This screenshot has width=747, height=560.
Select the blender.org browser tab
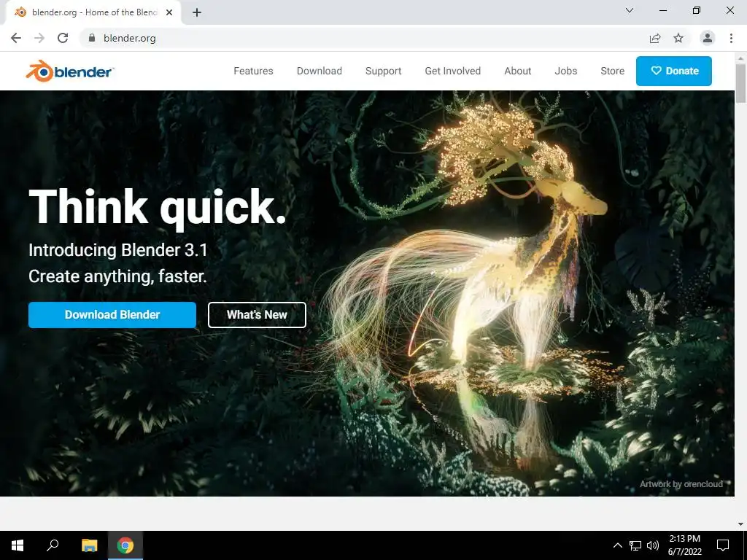(93, 13)
